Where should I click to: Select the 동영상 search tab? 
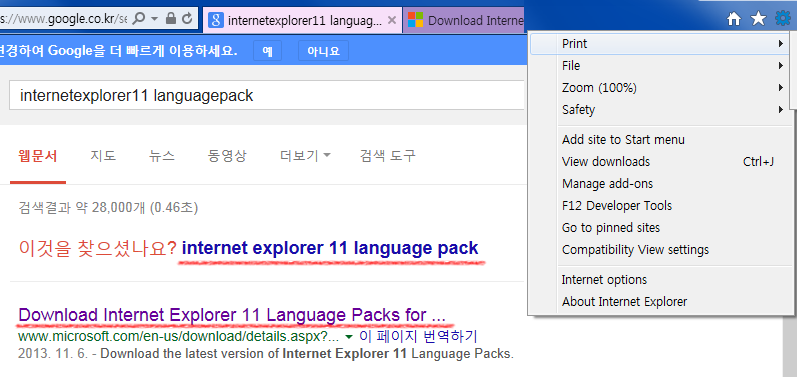(227, 155)
